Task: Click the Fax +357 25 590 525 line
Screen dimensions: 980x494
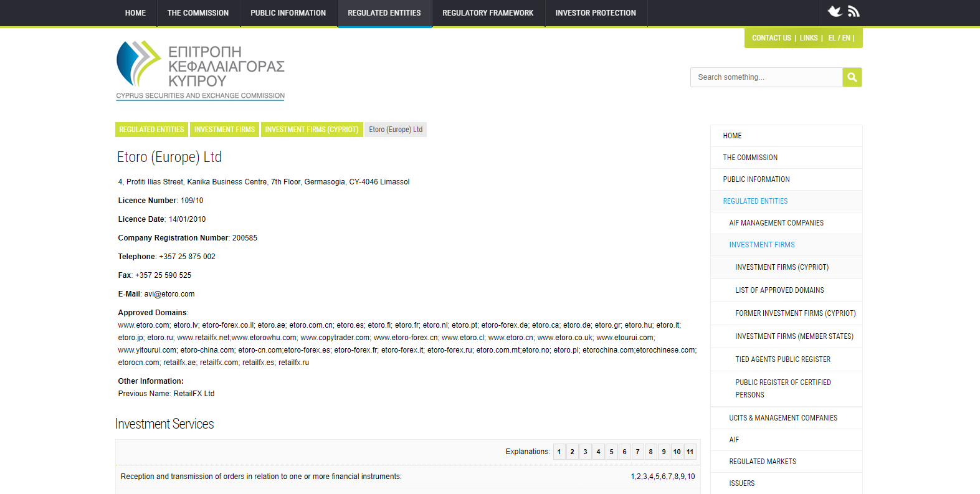Action: (155, 275)
